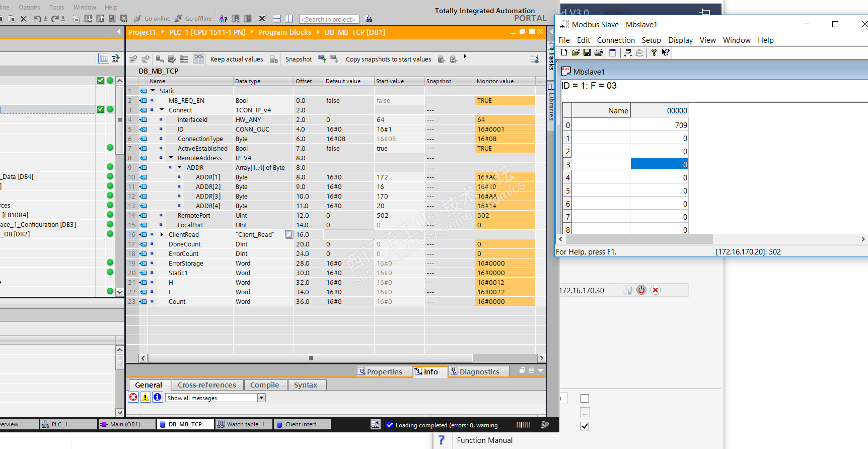
Task: Click the binoculars search icon
Action: point(368,19)
